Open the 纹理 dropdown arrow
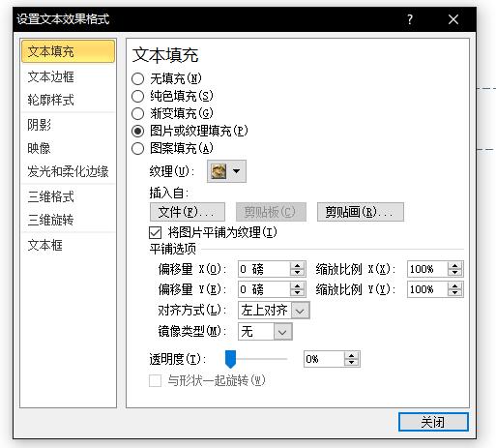Viewport: 496px width, 448px height. point(236,171)
